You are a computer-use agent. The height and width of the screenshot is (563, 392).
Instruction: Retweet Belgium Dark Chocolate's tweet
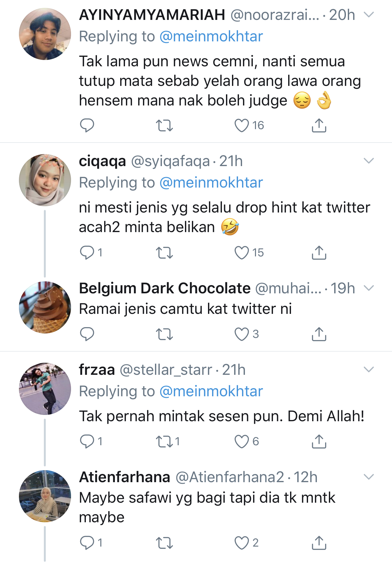[164, 334]
